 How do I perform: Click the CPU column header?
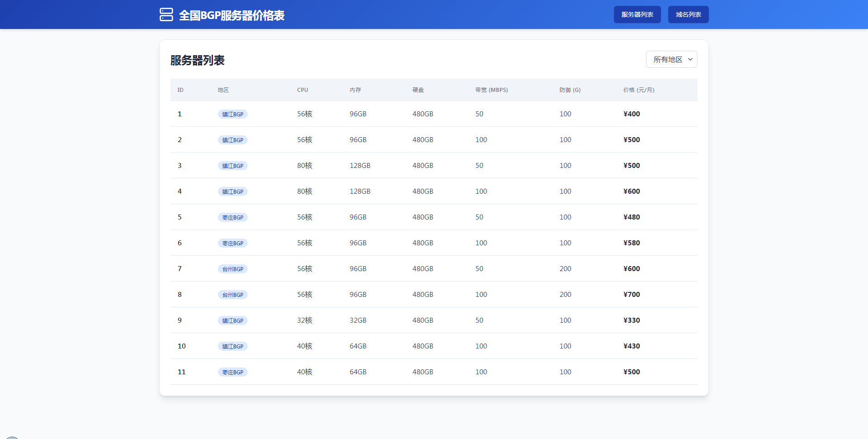(302, 90)
